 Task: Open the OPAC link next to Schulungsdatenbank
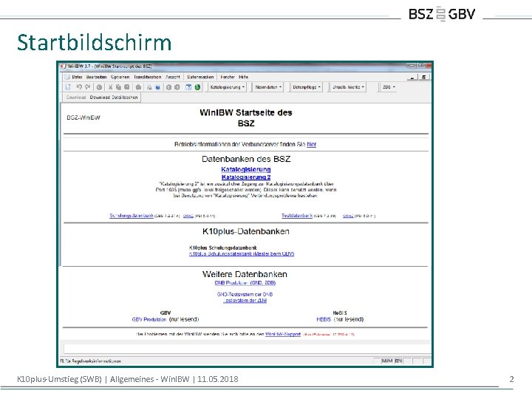[x=188, y=216]
